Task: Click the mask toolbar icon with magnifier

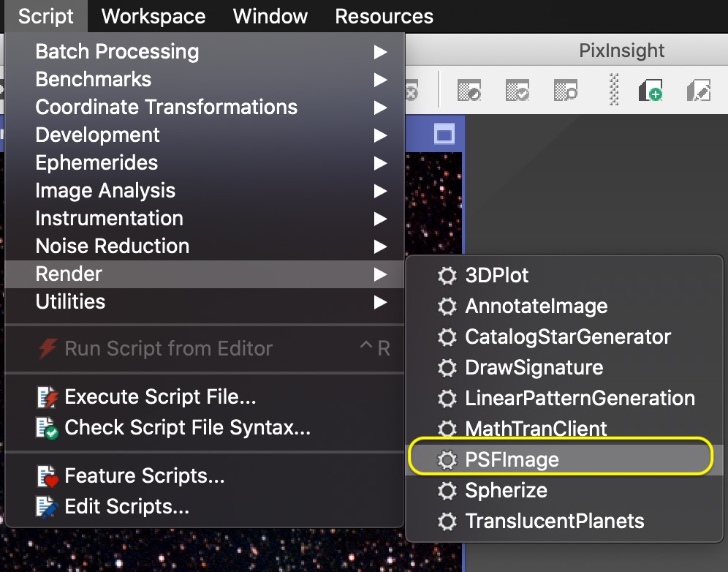Action: pyautogui.click(x=565, y=91)
